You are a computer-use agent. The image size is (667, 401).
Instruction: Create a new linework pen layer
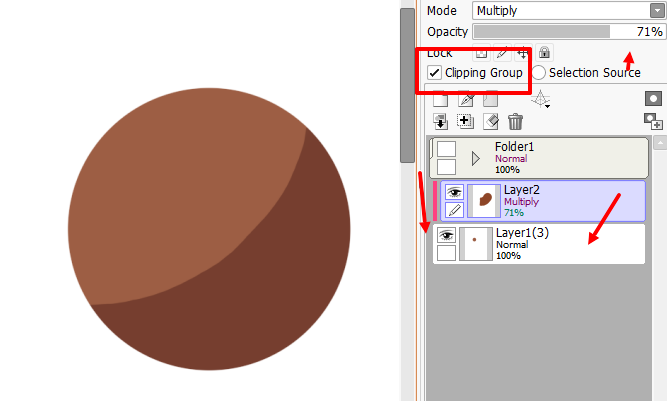tap(466, 99)
